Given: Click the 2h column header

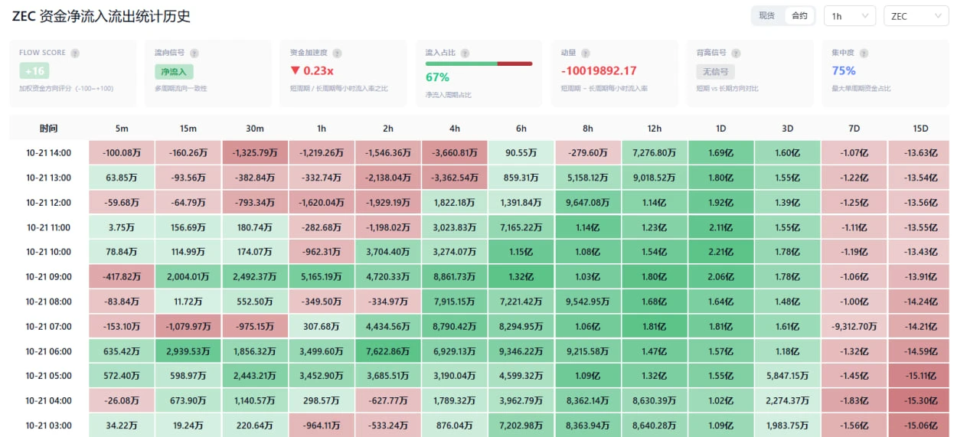Looking at the screenshot, I should [387, 128].
